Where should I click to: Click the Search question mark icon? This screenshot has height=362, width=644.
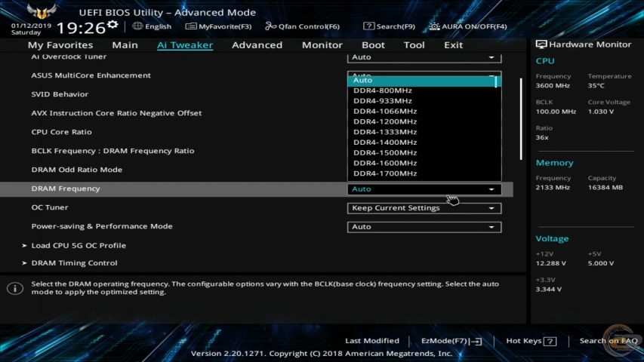368,26
